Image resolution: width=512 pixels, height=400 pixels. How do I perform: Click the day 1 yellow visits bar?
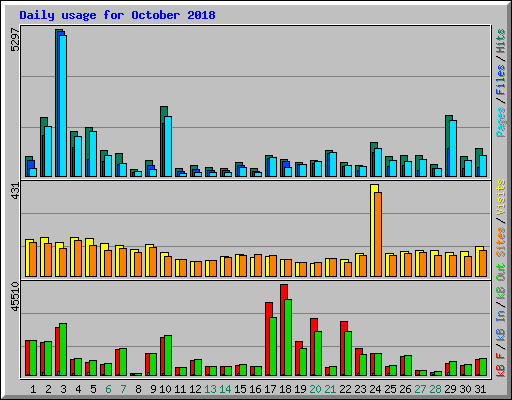(27, 258)
